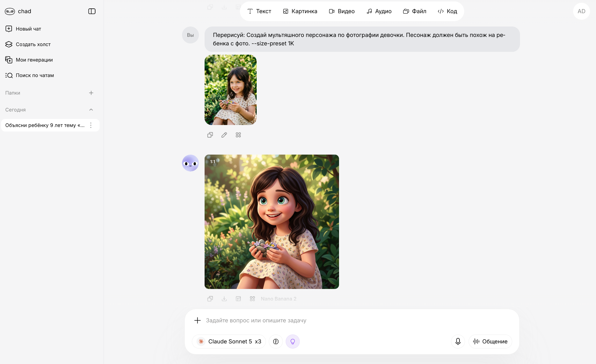The height and width of the screenshot is (364, 596).
Task: Copy the user message with the copy icon
Action: [210, 135]
